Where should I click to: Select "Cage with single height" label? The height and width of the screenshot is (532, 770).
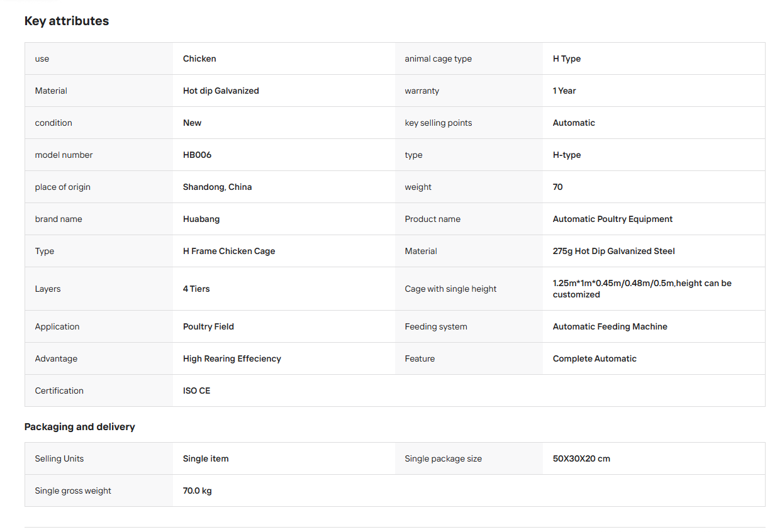point(450,289)
